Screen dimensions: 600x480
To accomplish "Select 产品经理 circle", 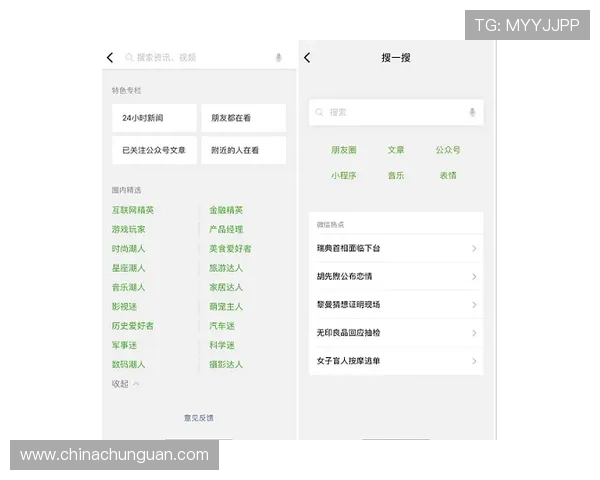I will tap(226, 229).
